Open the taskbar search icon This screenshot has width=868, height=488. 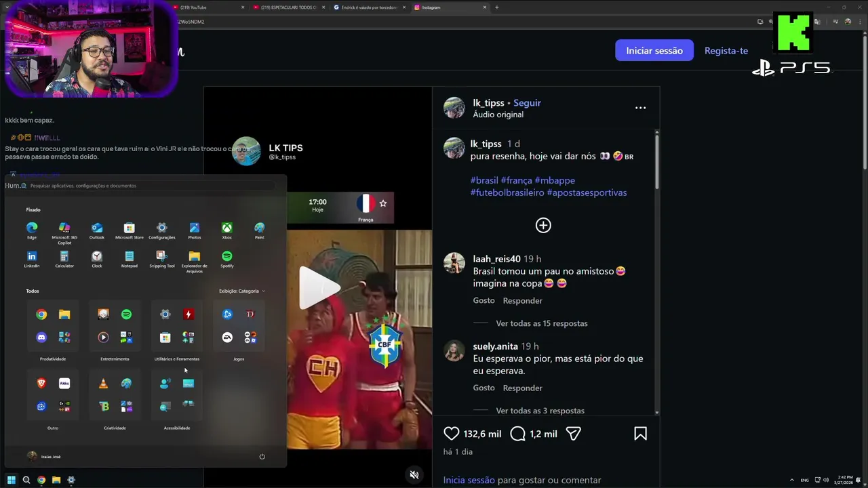(x=26, y=480)
